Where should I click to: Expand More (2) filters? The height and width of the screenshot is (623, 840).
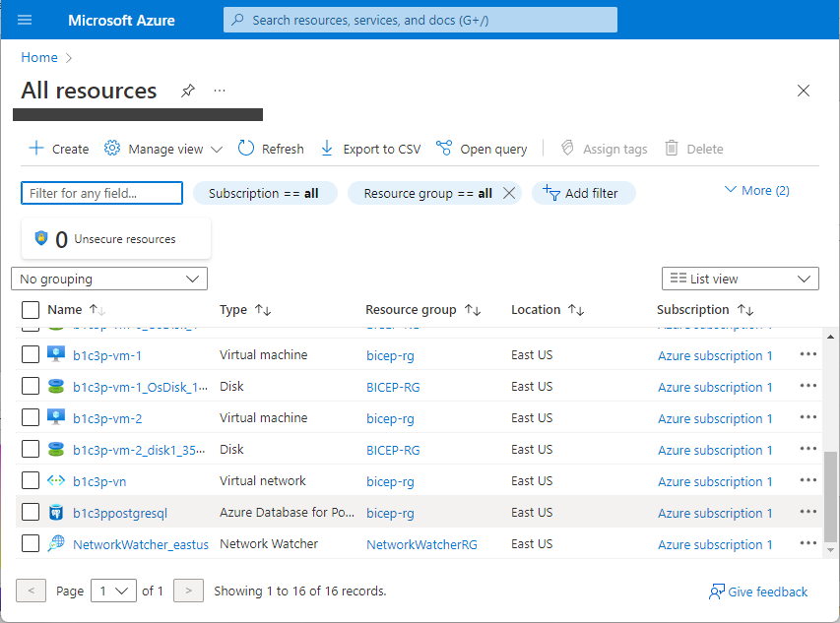[x=757, y=191]
